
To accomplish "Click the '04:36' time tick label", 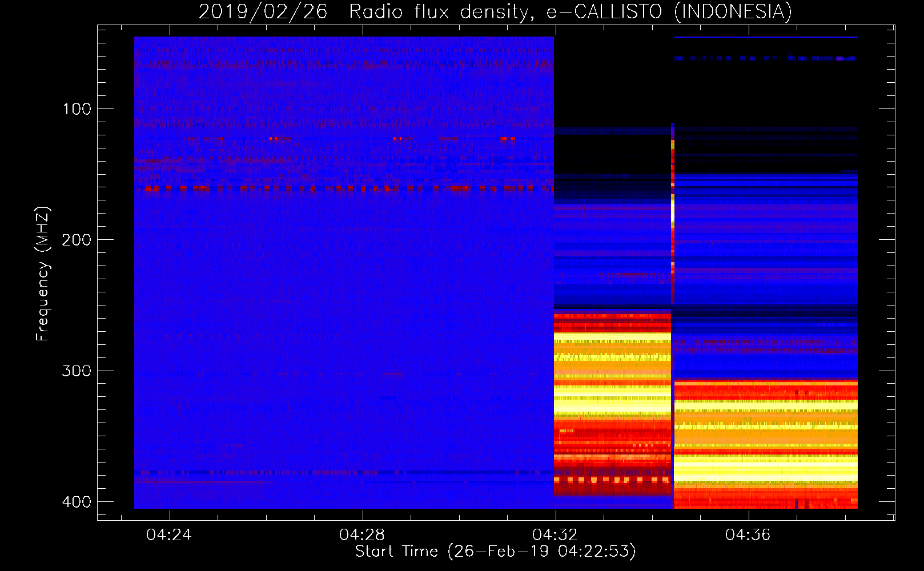I will [x=748, y=535].
